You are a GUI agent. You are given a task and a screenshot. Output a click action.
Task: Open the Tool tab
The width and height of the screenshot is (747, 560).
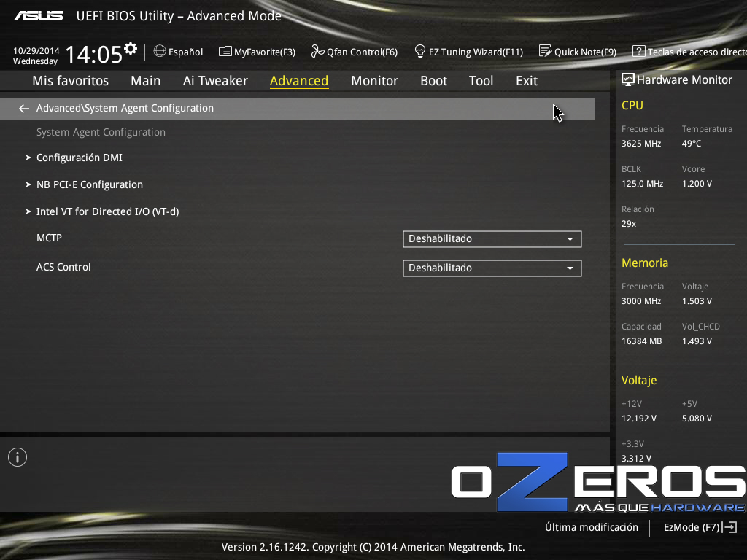pos(481,81)
